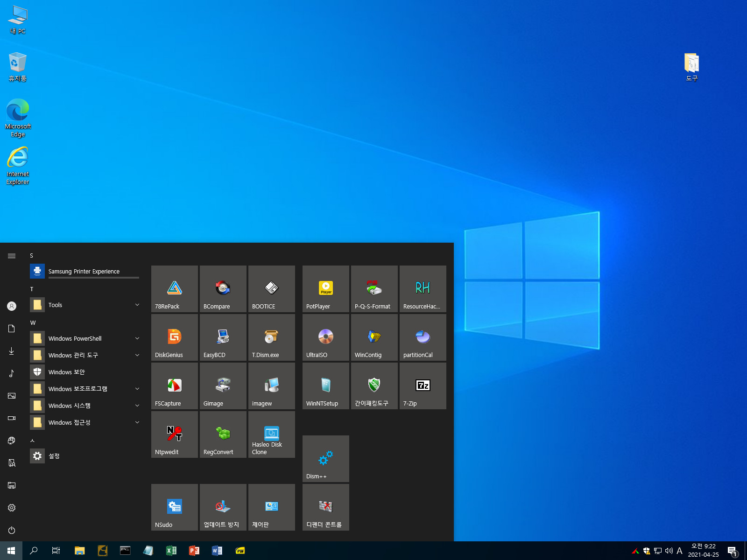This screenshot has height=560, width=747.
Task: Launch PowerPoint from taskbar
Action: tap(194, 551)
